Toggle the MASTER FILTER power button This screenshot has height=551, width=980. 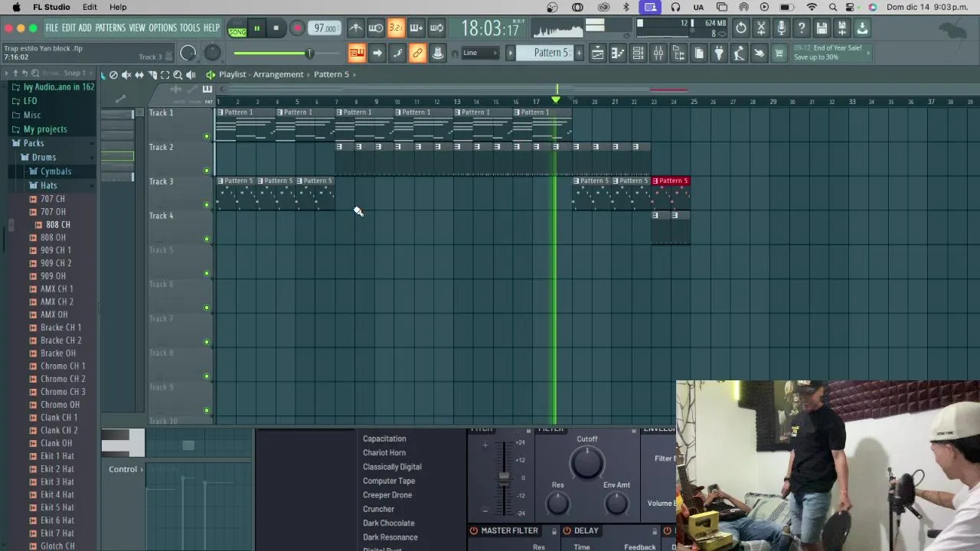474,530
